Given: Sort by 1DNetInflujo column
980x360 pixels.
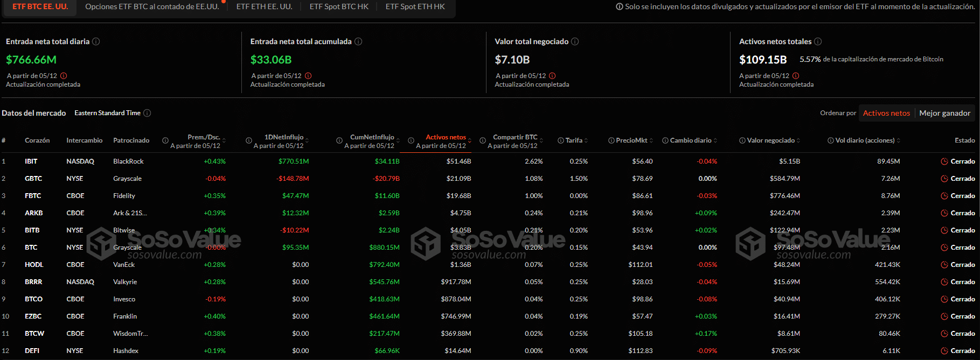Looking at the screenshot, I should tap(307, 141).
